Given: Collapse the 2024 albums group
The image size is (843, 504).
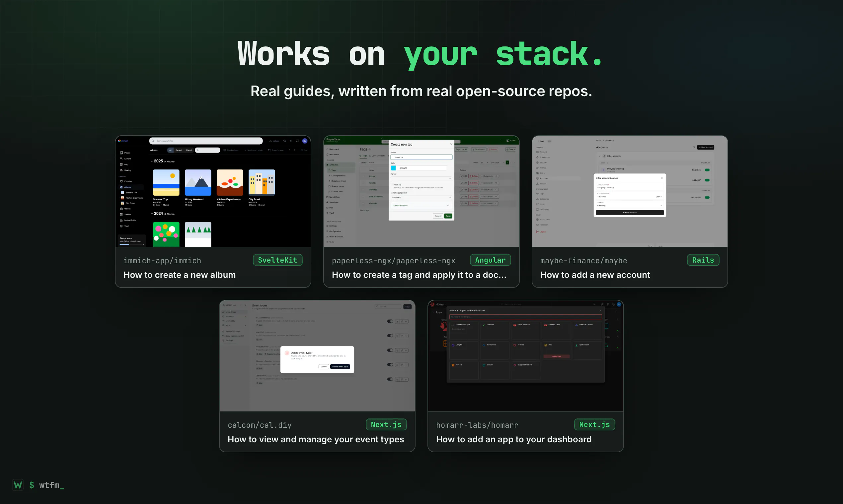Looking at the screenshot, I should click(152, 214).
